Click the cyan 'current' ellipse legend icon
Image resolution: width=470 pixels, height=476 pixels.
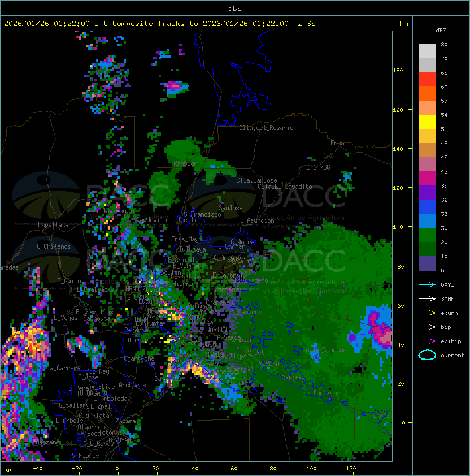tap(427, 355)
